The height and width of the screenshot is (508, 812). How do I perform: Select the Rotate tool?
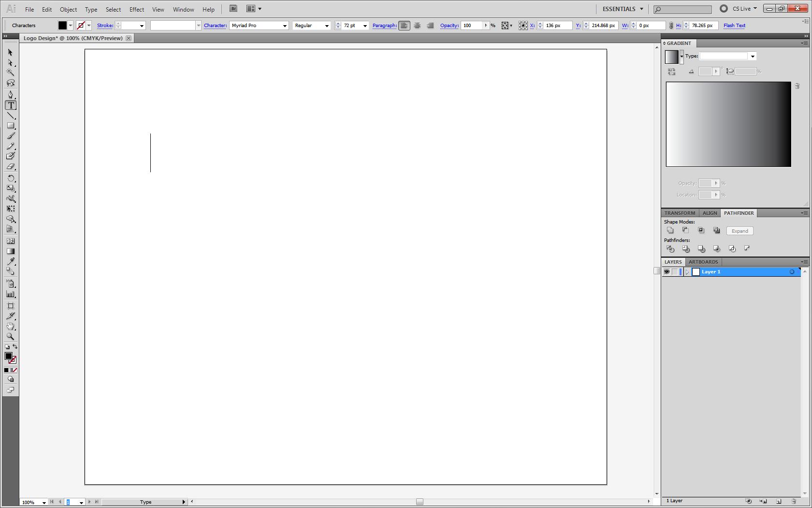pos(11,179)
